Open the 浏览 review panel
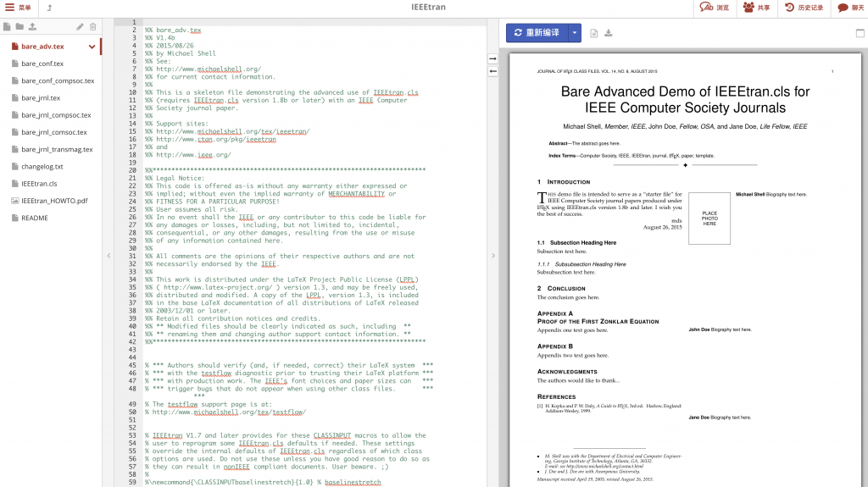868x487 pixels. 714,8
